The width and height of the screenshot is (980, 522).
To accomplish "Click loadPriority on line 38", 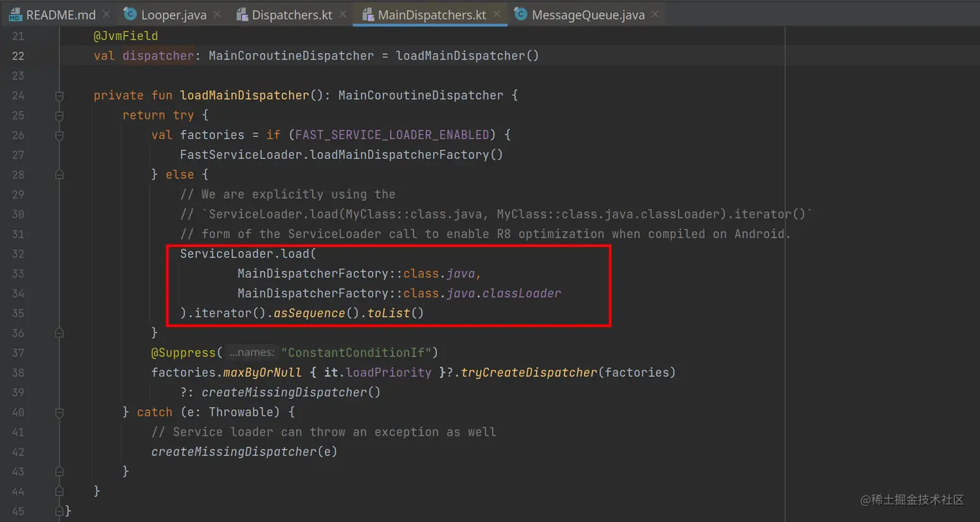I will pyautogui.click(x=388, y=372).
